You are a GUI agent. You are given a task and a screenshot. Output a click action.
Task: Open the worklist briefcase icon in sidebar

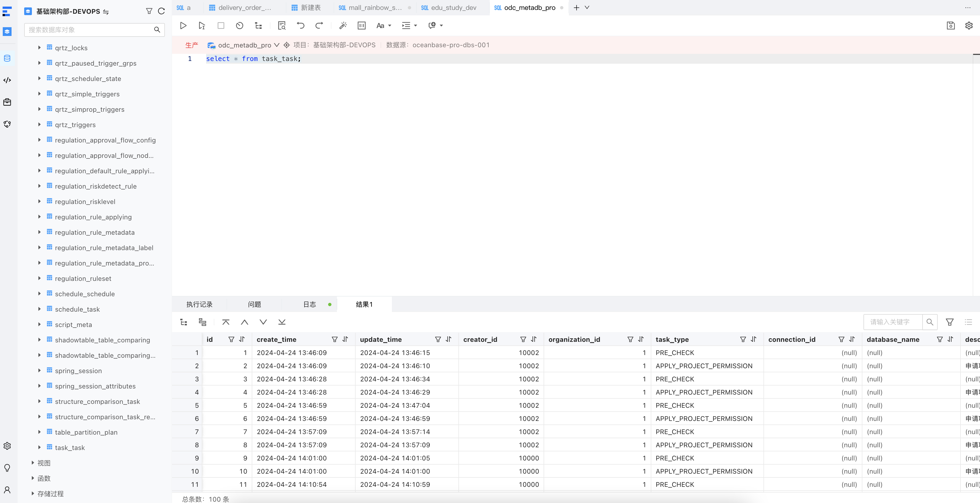coord(7,102)
